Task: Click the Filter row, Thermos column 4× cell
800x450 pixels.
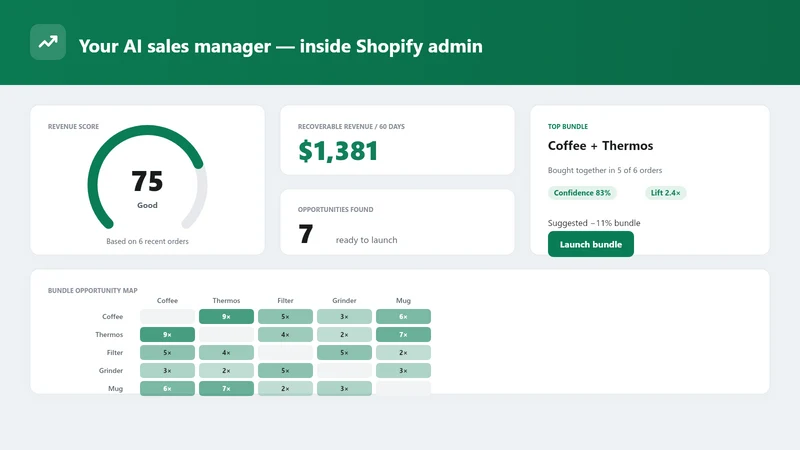Action: click(226, 353)
